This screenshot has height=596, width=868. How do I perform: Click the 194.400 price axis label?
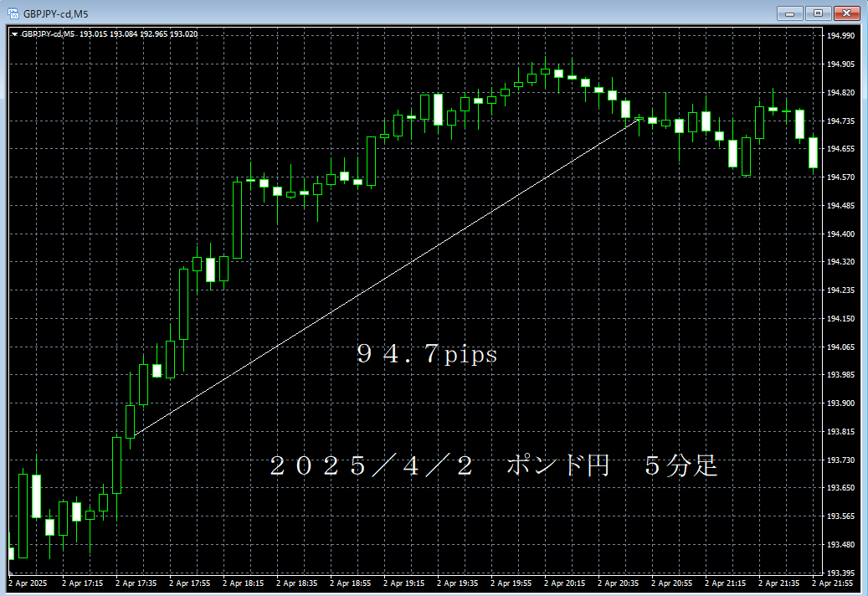[x=840, y=234]
